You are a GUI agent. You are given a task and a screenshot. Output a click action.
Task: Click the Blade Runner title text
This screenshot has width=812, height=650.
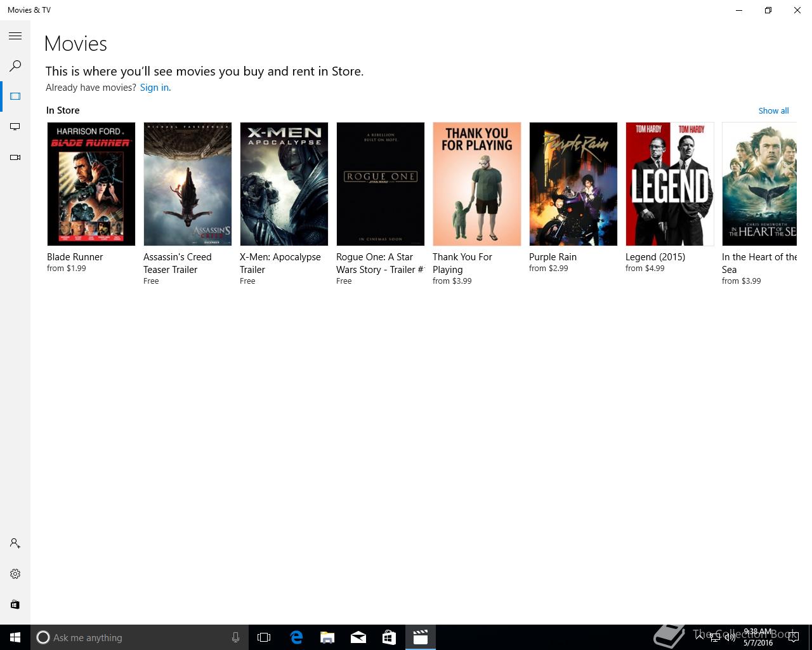coord(75,257)
